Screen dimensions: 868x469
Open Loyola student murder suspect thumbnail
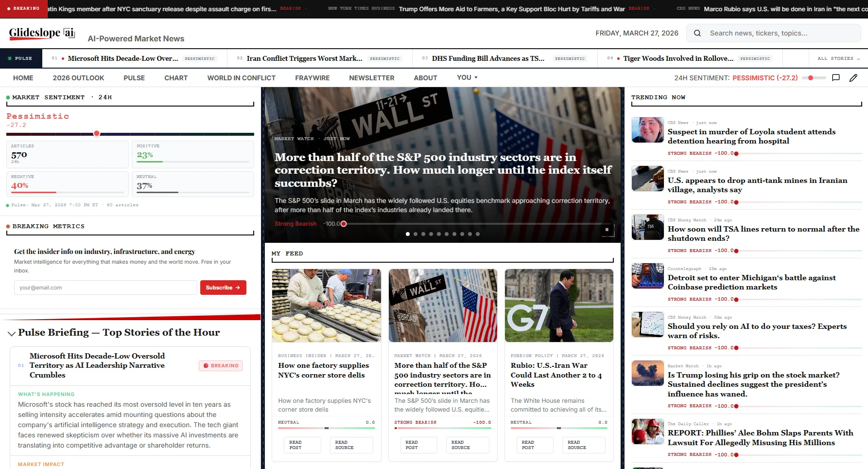point(648,130)
